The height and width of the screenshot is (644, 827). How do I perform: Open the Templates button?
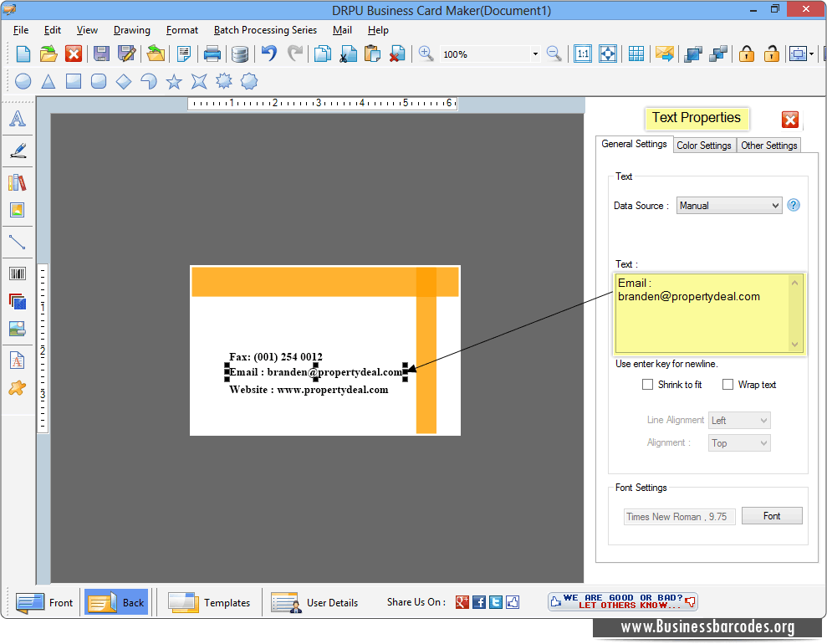pyautogui.click(x=209, y=602)
